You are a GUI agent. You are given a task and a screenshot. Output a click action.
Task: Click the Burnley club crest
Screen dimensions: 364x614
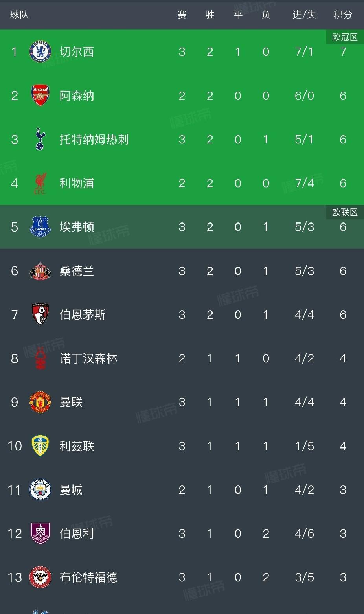tap(40, 533)
